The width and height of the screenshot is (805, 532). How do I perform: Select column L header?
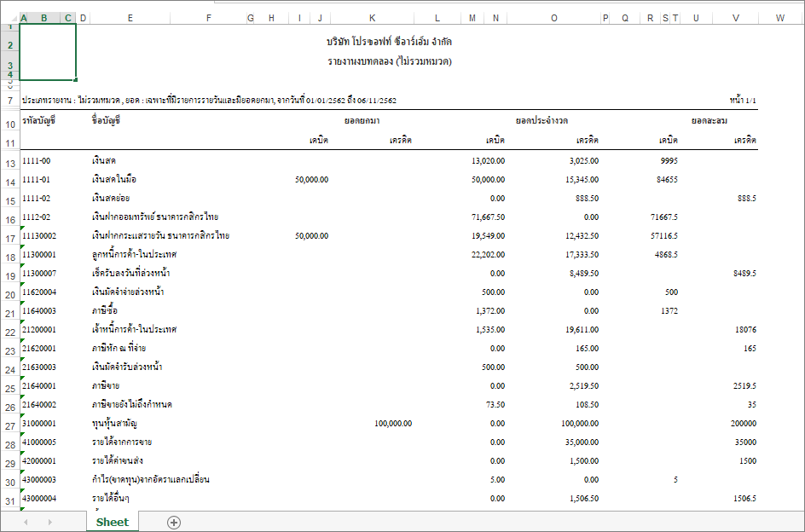click(437, 18)
